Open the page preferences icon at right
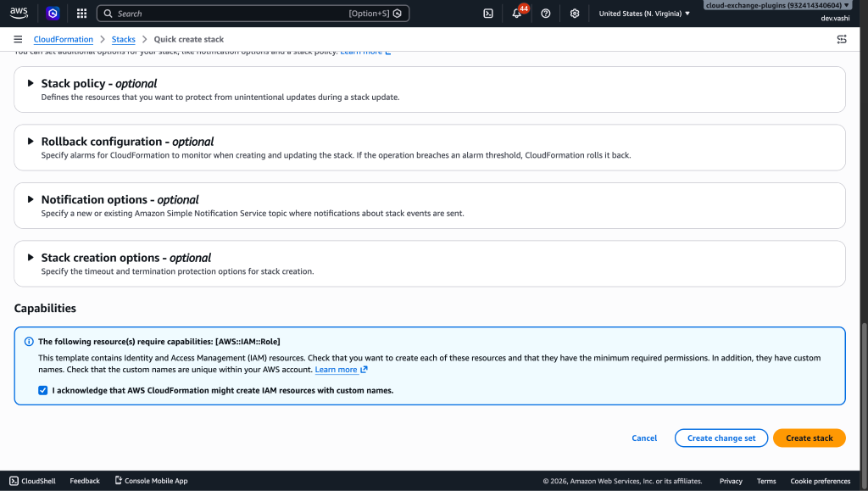 point(842,39)
